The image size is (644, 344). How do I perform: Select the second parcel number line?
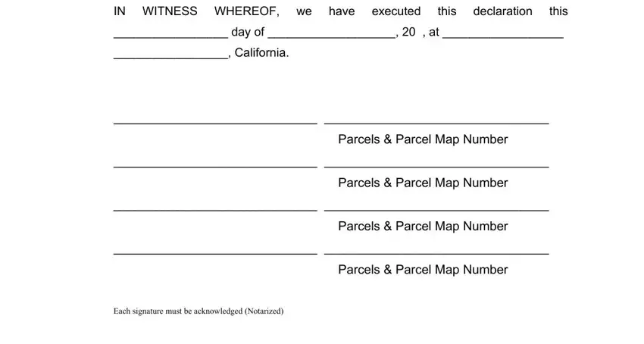point(436,166)
